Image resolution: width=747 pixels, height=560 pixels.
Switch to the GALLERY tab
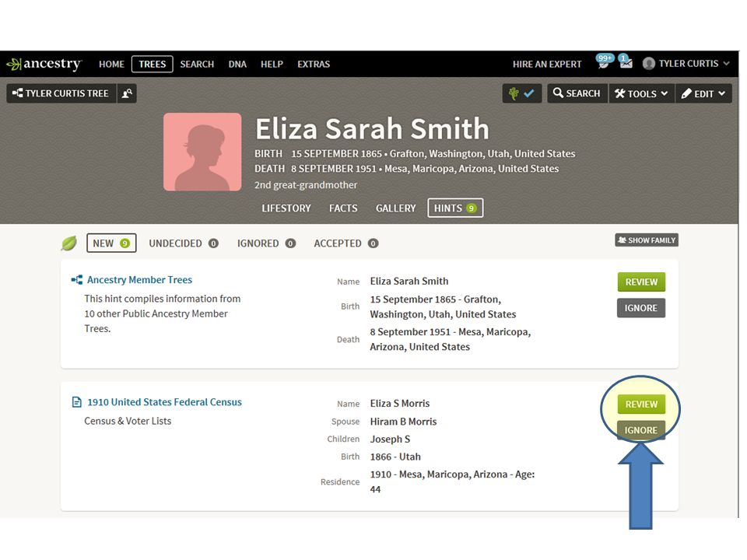point(395,208)
